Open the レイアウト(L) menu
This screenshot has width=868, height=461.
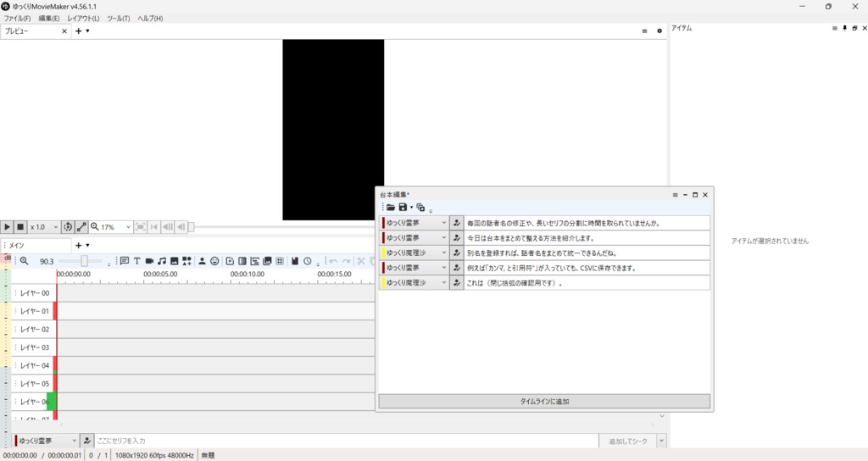84,19
